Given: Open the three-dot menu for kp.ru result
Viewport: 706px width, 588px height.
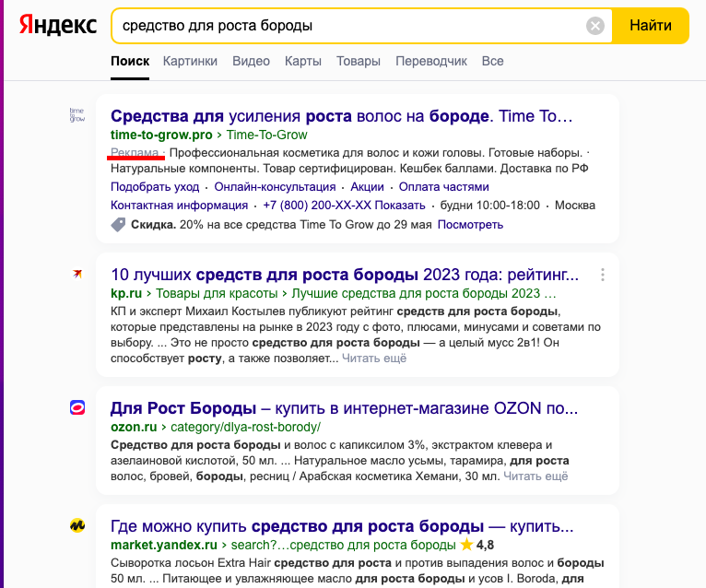Looking at the screenshot, I should [x=603, y=275].
